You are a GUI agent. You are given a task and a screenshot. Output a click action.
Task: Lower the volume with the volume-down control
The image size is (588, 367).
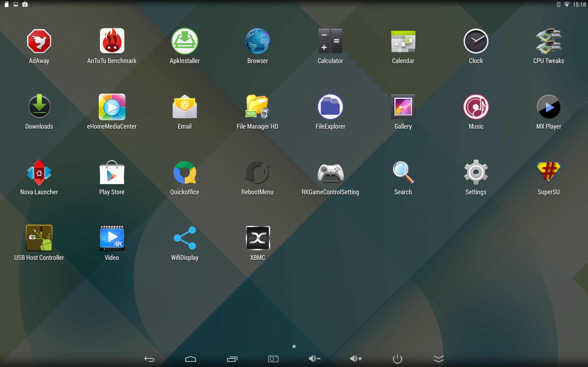(x=314, y=359)
